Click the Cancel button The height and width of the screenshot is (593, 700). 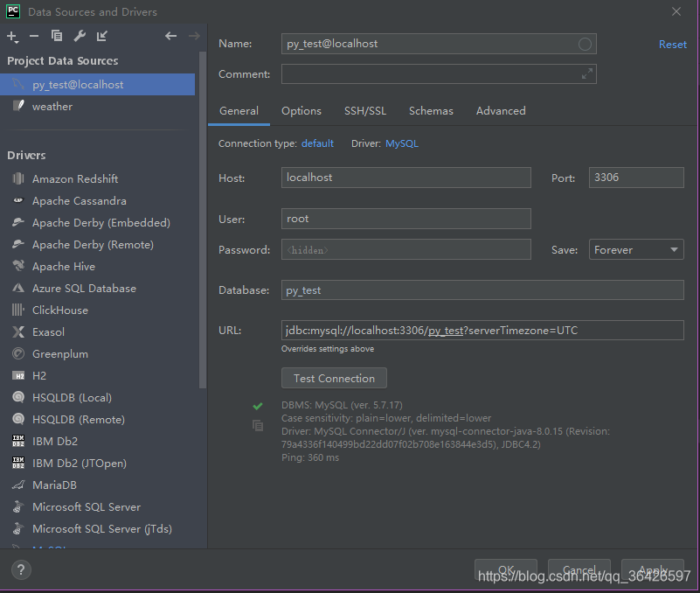tap(579, 569)
